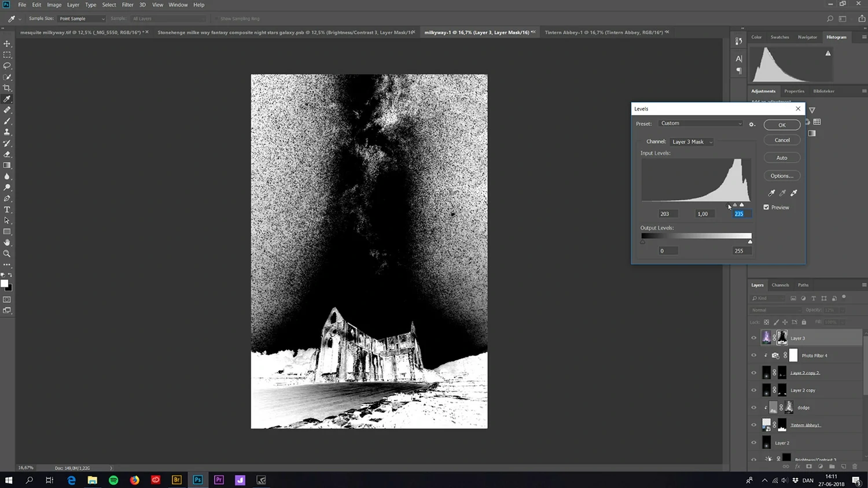Image resolution: width=868 pixels, height=488 pixels.
Task: Pick the white point eyedropper in Levels
Action: pos(793,193)
